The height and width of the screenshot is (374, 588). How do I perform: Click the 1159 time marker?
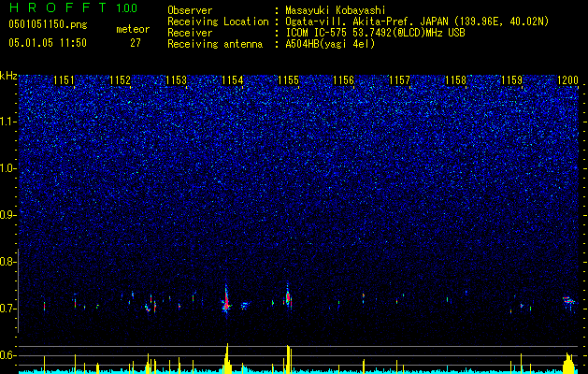(x=512, y=80)
